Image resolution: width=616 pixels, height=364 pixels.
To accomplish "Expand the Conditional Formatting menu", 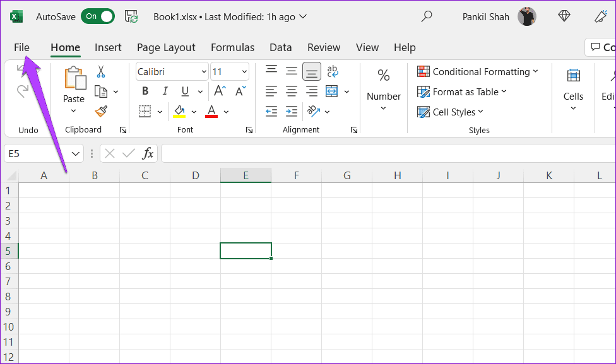I will pyautogui.click(x=477, y=71).
